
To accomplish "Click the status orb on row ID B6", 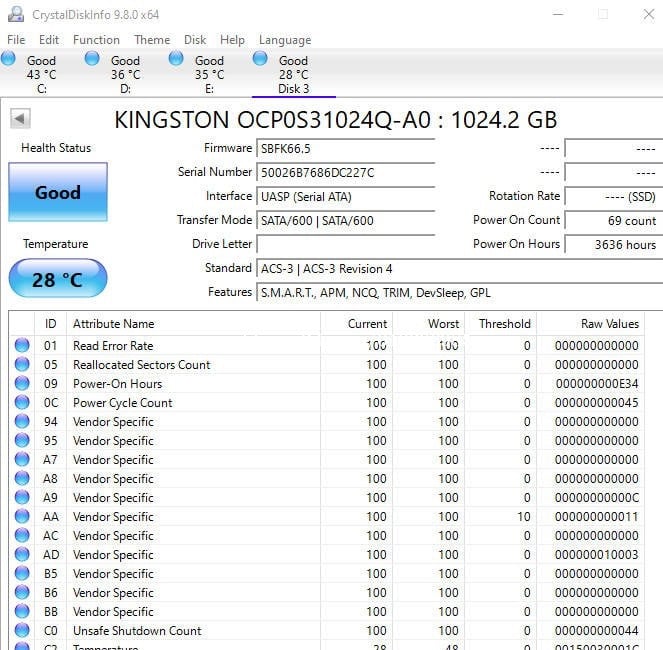I will click(x=22, y=592).
